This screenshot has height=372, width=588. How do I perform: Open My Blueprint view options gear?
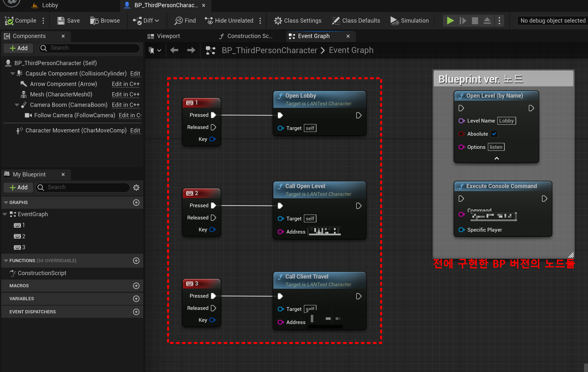click(136, 187)
